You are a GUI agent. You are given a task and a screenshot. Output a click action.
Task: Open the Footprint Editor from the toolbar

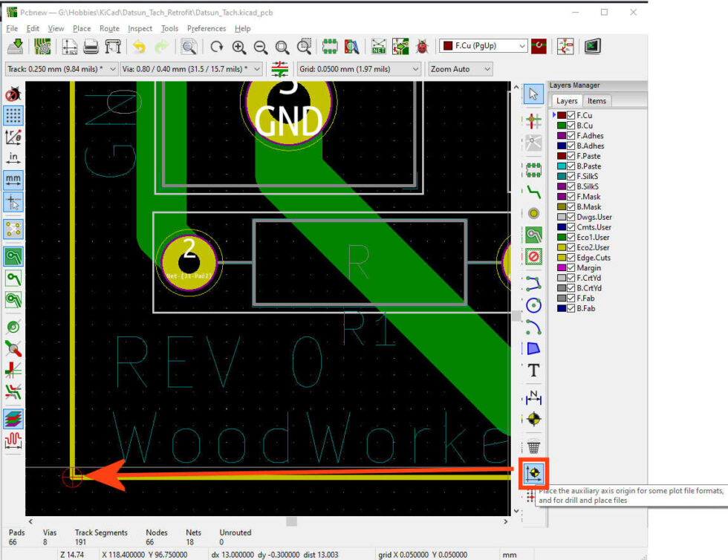point(330,46)
